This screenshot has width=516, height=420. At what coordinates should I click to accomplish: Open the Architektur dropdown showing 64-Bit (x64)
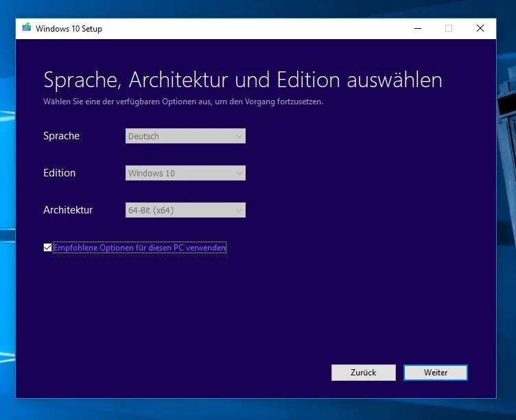point(185,210)
